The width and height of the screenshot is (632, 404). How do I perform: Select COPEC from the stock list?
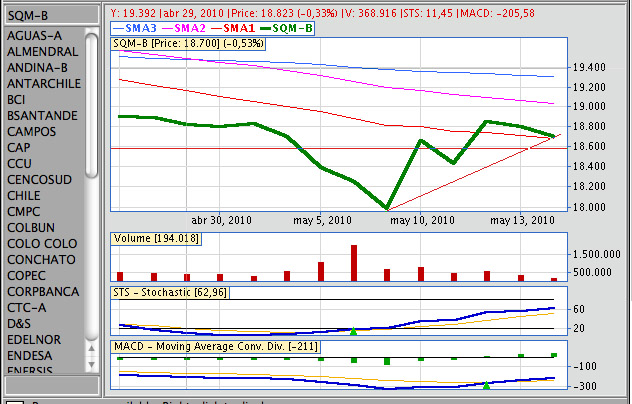(x=26, y=275)
